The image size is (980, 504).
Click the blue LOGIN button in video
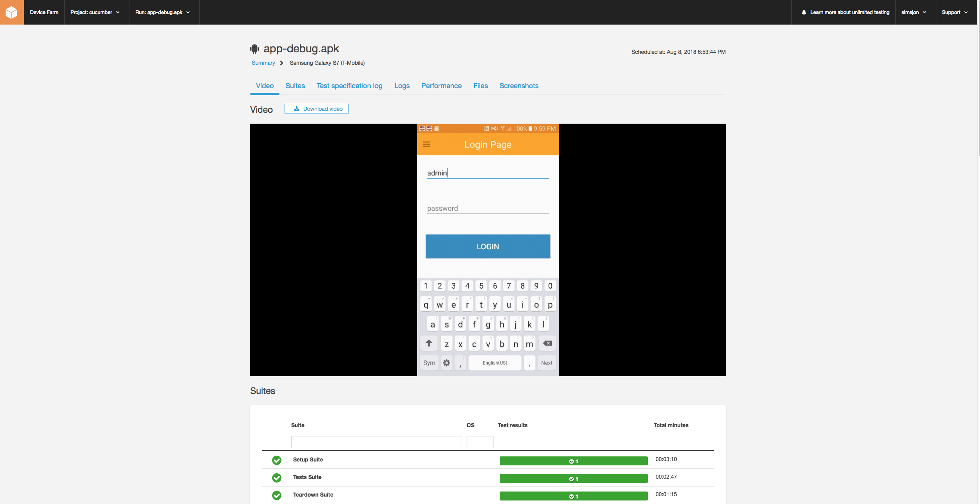[x=488, y=247]
